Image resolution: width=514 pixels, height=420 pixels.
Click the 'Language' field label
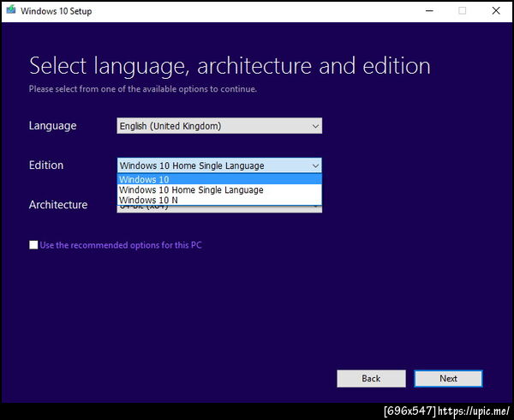coord(52,126)
